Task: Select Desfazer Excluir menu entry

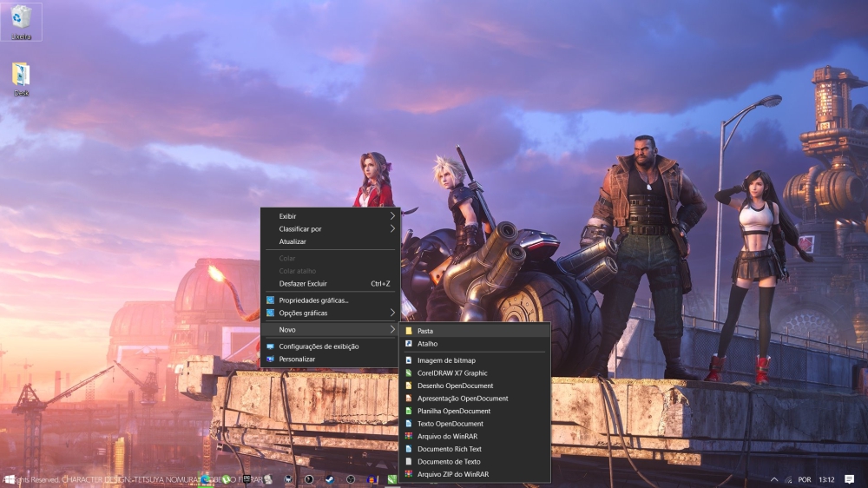Action: click(x=331, y=284)
